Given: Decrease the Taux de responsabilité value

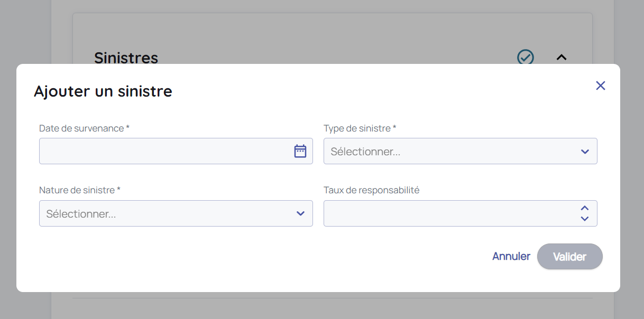Looking at the screenshot, I should [584, 218].
